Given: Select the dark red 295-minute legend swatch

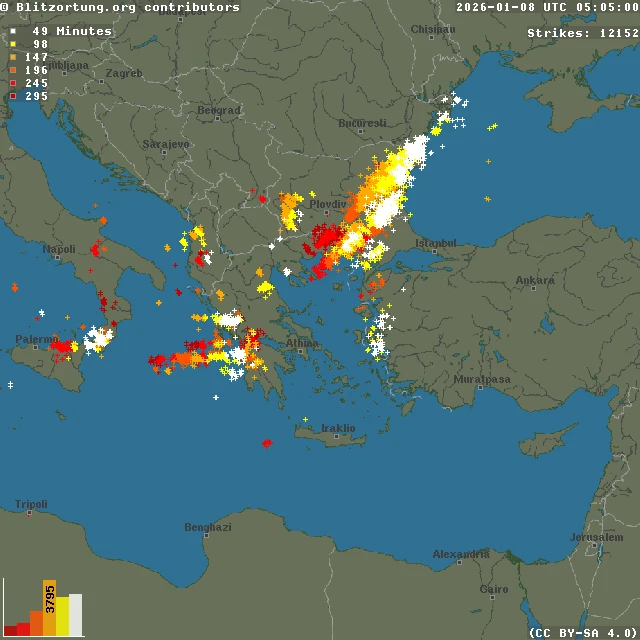Looking at the screenshot, I should [13, 96].
